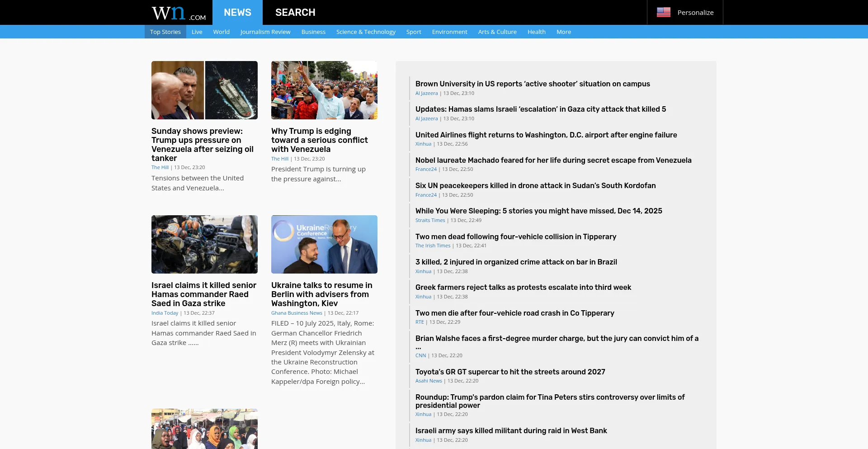Image resolution: width=868 pixels, height=449 pixels.
Task: Open Greek farmers protests headline
Action: click(x=523, y=288)
